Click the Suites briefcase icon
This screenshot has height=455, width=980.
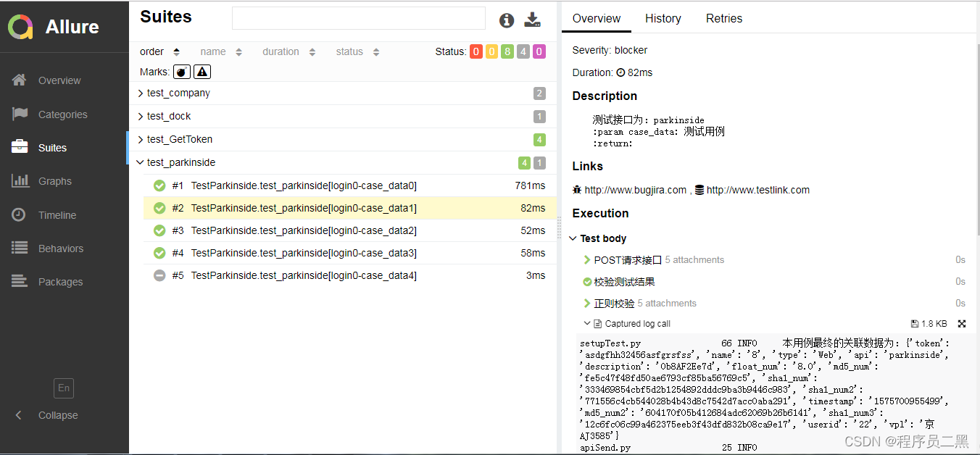[20, 147]
